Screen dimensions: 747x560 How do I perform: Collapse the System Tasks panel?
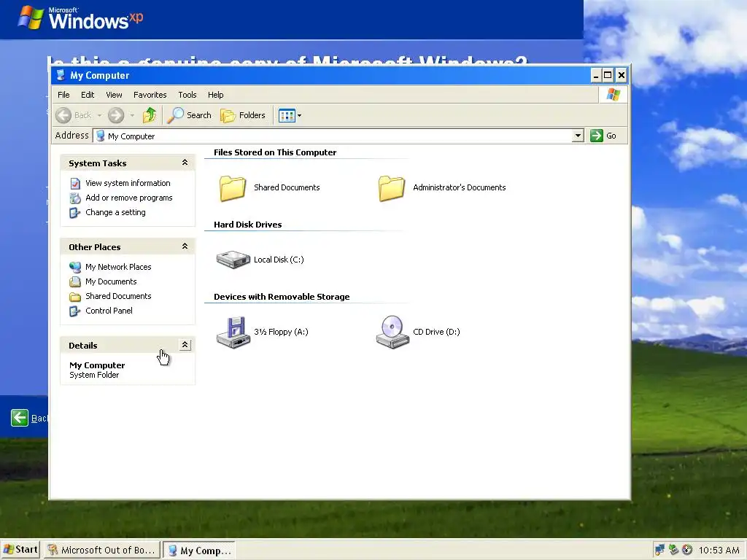[185, 163]
